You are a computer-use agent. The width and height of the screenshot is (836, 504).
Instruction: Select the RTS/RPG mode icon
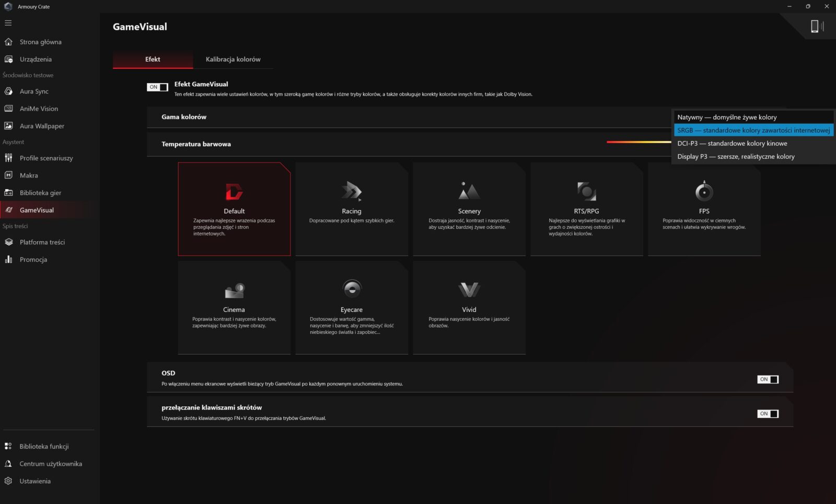click(x=586, y=191)
